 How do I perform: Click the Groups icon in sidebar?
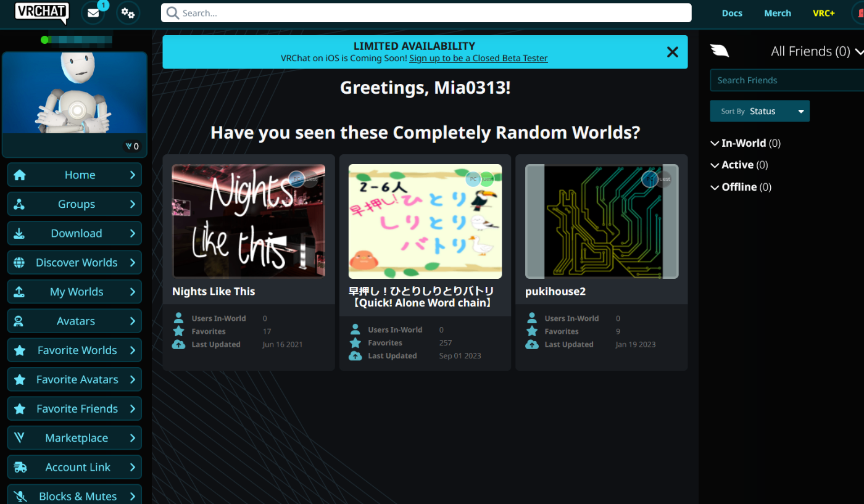tap(20, 204)
